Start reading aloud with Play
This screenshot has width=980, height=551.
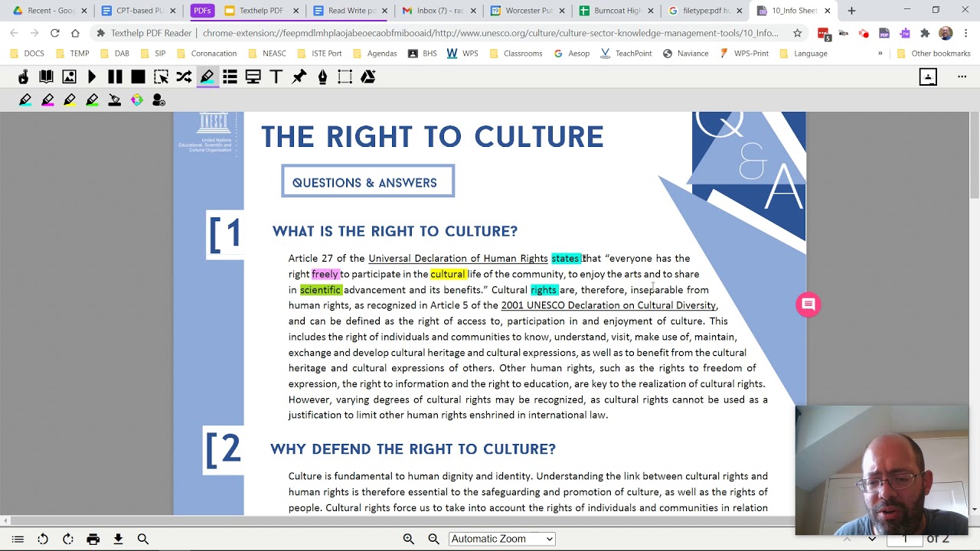pos(92,77)
